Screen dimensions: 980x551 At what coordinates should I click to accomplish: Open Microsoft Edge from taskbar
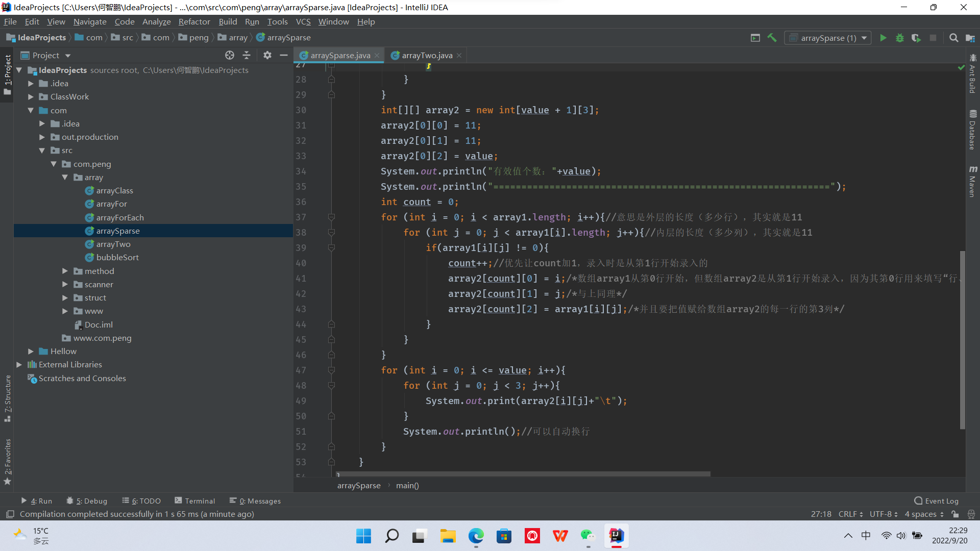[x=476, y=536]
